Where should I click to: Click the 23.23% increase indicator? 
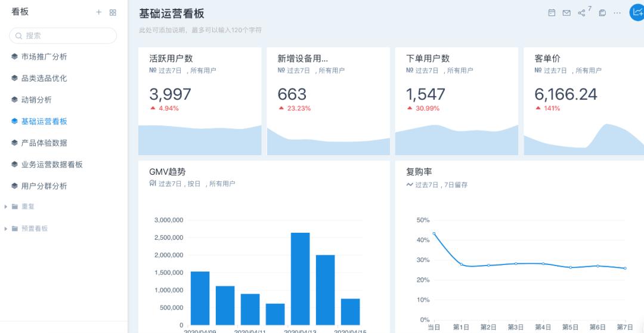295,109
